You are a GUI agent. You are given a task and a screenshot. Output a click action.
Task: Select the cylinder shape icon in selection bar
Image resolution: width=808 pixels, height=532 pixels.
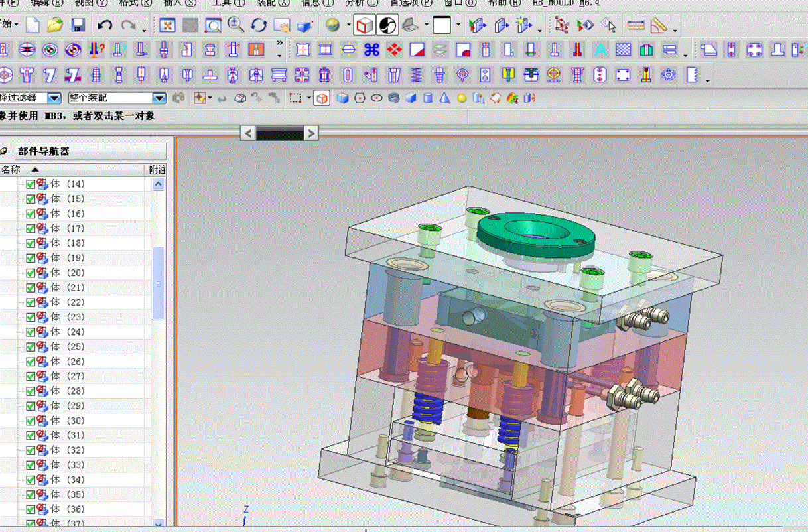[428, 98]
